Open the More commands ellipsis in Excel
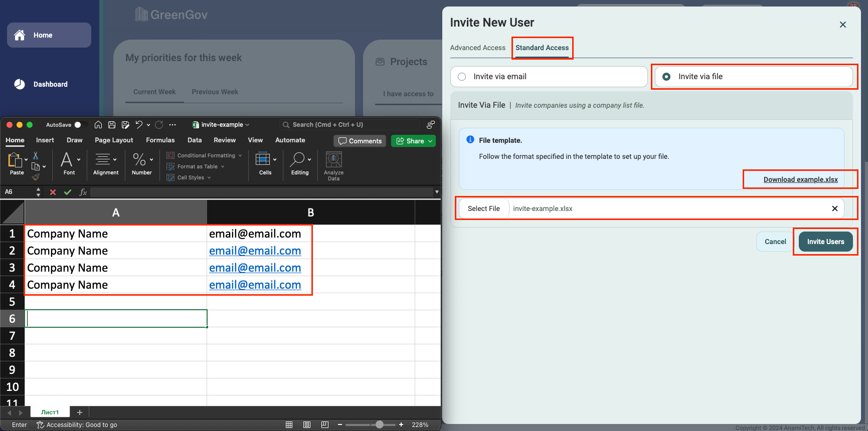Viewport: 868px width, 431px height. (x=172, y=125)
